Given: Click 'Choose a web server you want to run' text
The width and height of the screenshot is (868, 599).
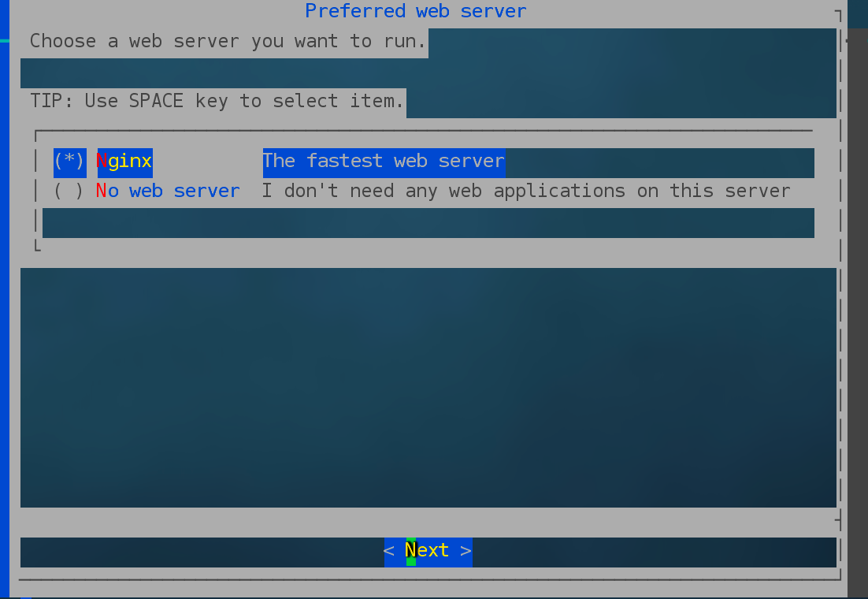Looking at the screenshot, I should coord(228,42).
